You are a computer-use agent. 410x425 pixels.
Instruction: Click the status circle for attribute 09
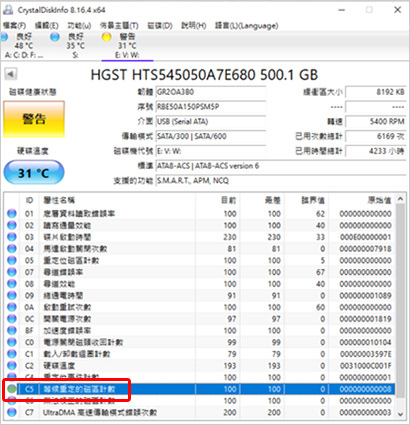[x=12, y=295]
